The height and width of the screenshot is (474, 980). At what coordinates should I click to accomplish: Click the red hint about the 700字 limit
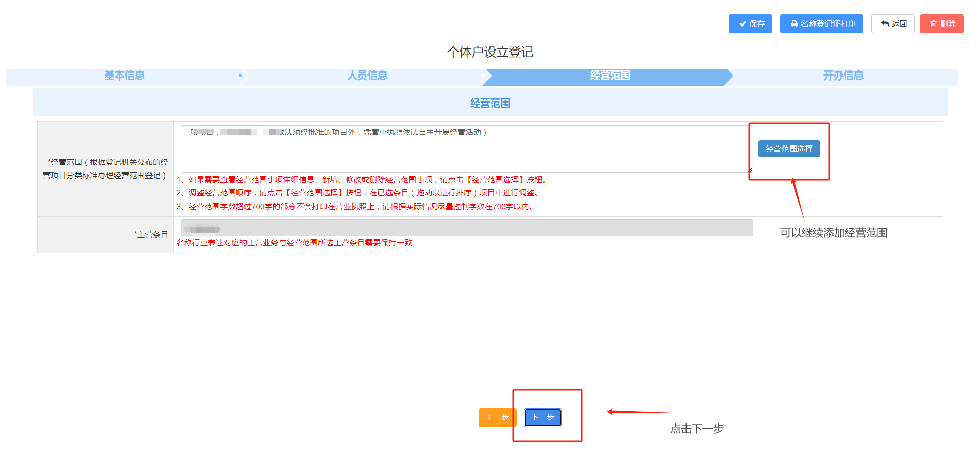pyautogui.click(x=356, y=207)
